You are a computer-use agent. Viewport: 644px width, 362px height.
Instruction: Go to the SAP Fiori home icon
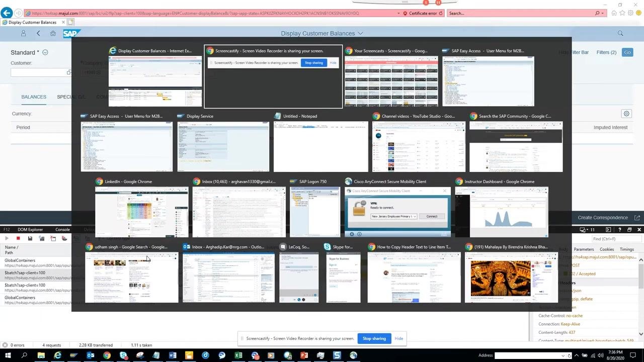point(53,33)
